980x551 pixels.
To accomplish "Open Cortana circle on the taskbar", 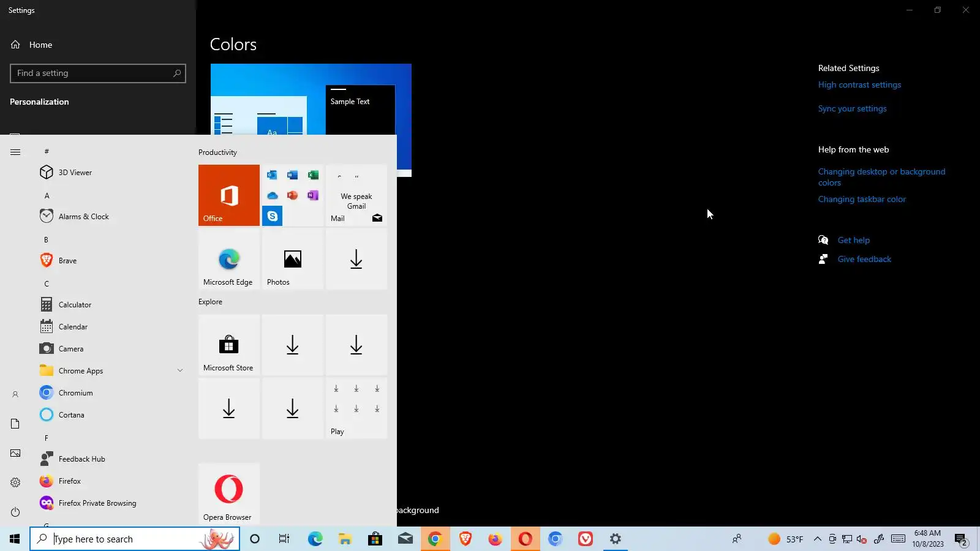I will pos(255,539).
